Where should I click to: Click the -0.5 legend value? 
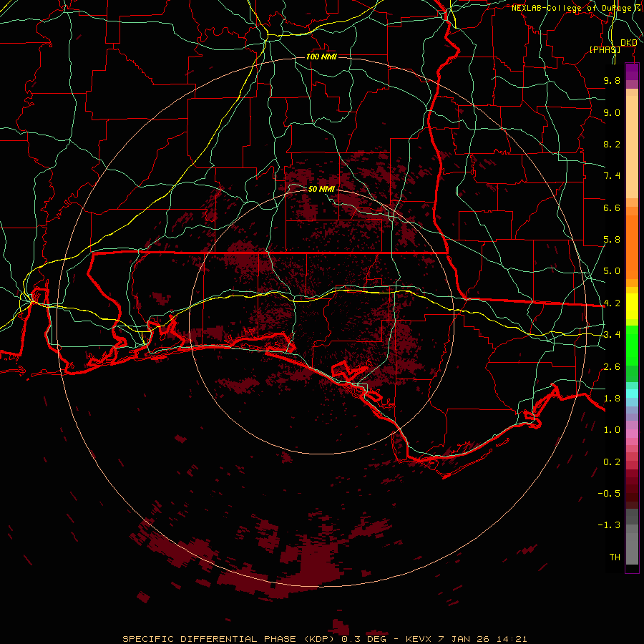(609, 494)
